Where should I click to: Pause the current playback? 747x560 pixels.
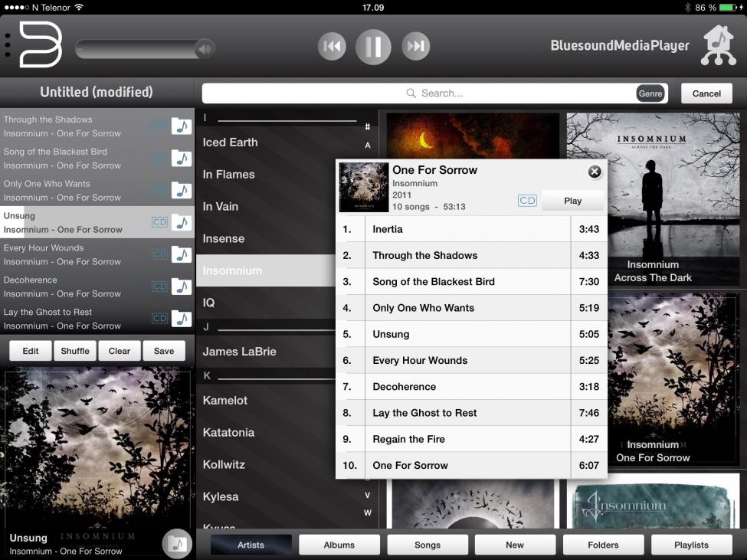[373, 46]
